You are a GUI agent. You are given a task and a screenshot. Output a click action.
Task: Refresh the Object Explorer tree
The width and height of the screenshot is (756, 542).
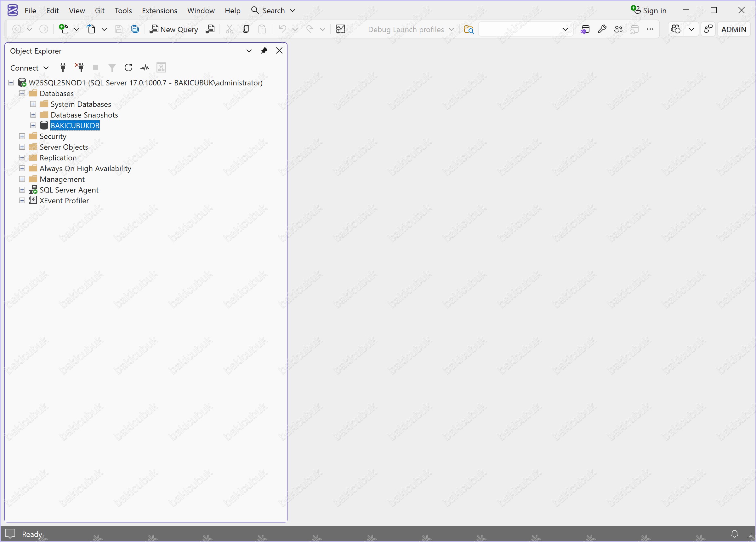128,68
